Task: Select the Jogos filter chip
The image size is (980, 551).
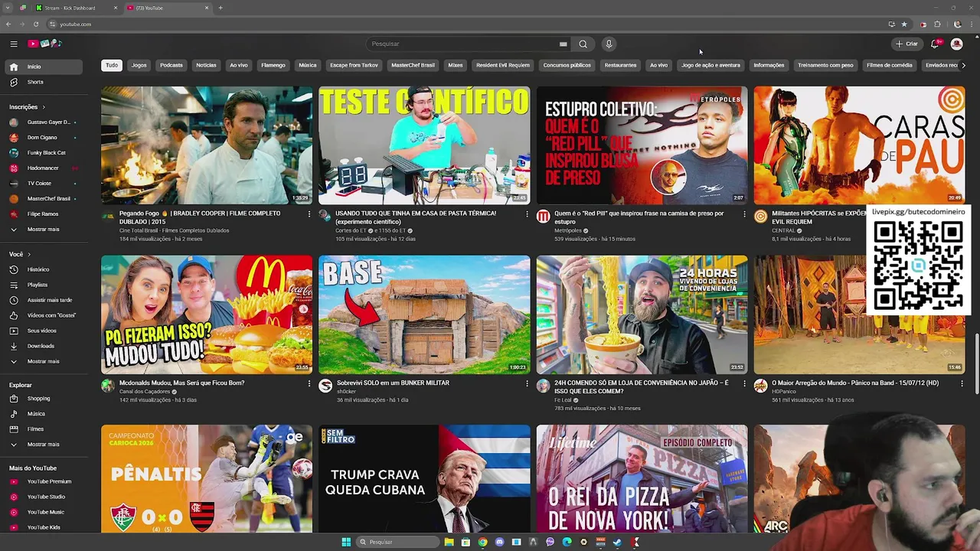Action: pyautogui.click(x=139, y=65)
